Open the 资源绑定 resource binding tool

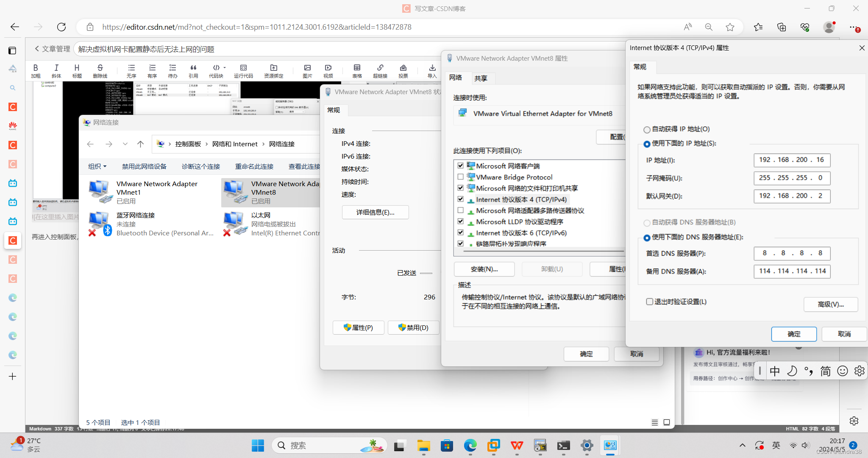tap(274, 70)
